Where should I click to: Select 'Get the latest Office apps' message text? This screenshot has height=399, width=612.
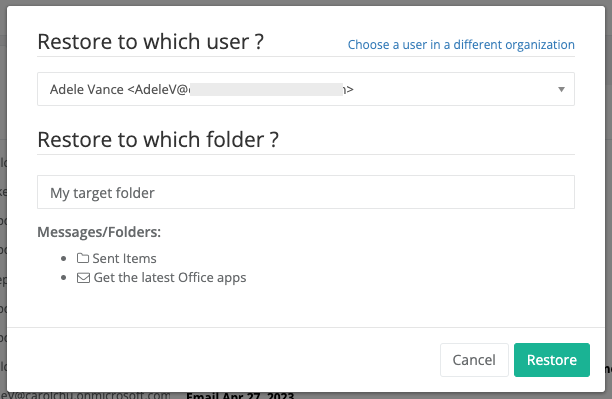pyautogui.click(x=170, y=278)
